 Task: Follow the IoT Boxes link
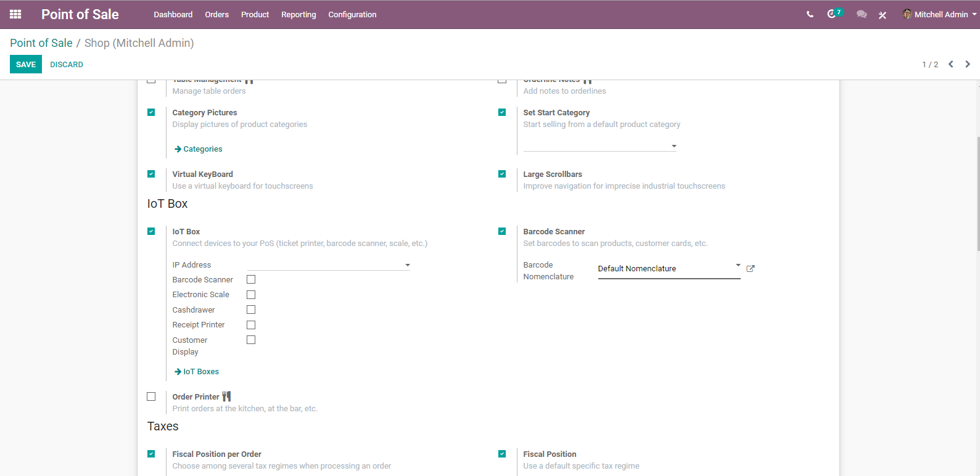pyautogui.click(x=197, y=372)
